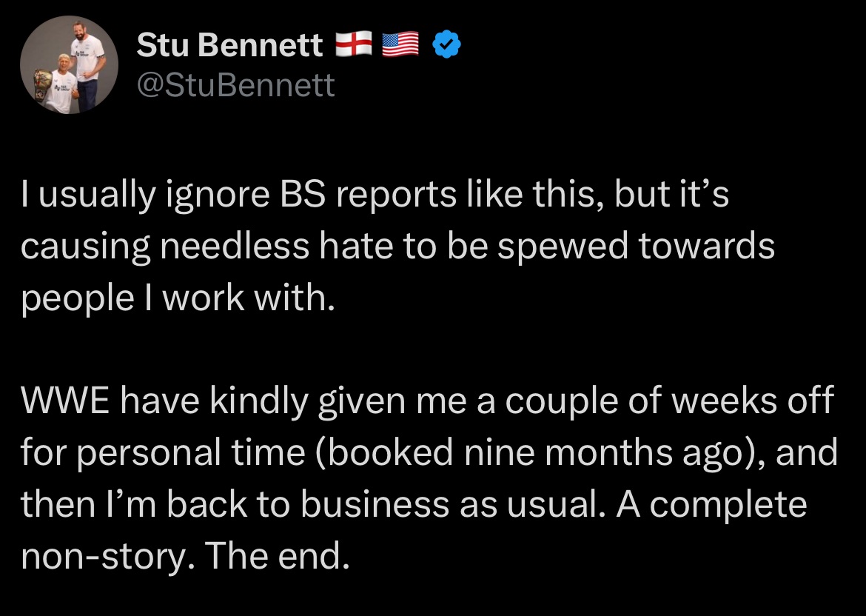Click the @StuBennett handle
The height and width of the screenshot is (616, 866).
click(x=236, y=85)
